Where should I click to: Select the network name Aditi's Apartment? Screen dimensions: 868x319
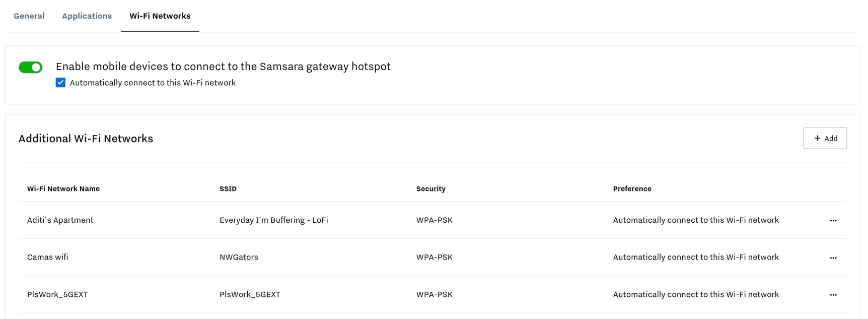click(60, 220)
